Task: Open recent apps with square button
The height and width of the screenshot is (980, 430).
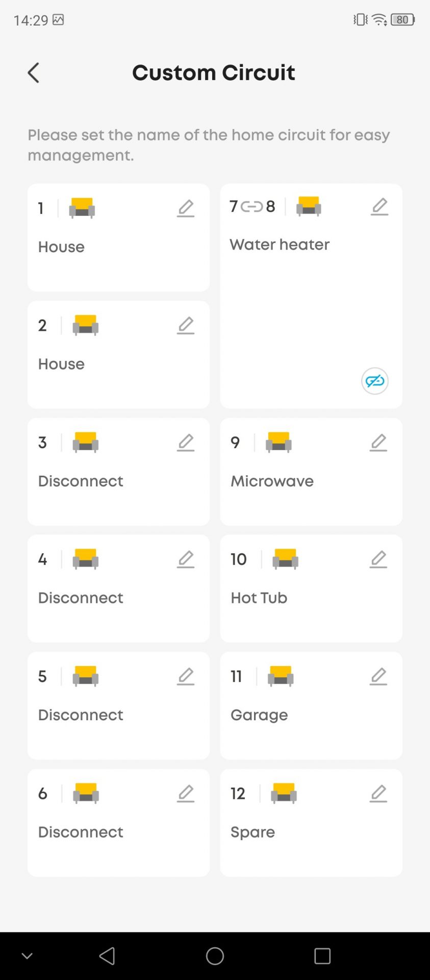Action: [x=322, y=955]
